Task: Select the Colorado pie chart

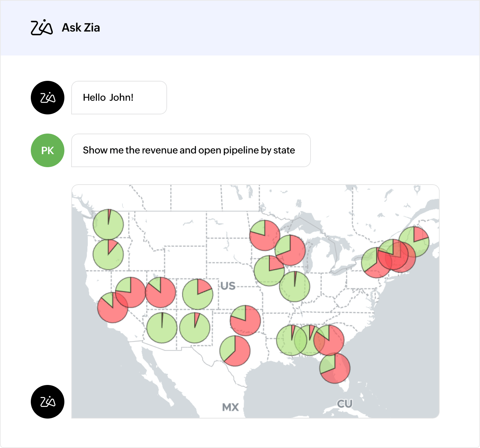Action: 198,294
